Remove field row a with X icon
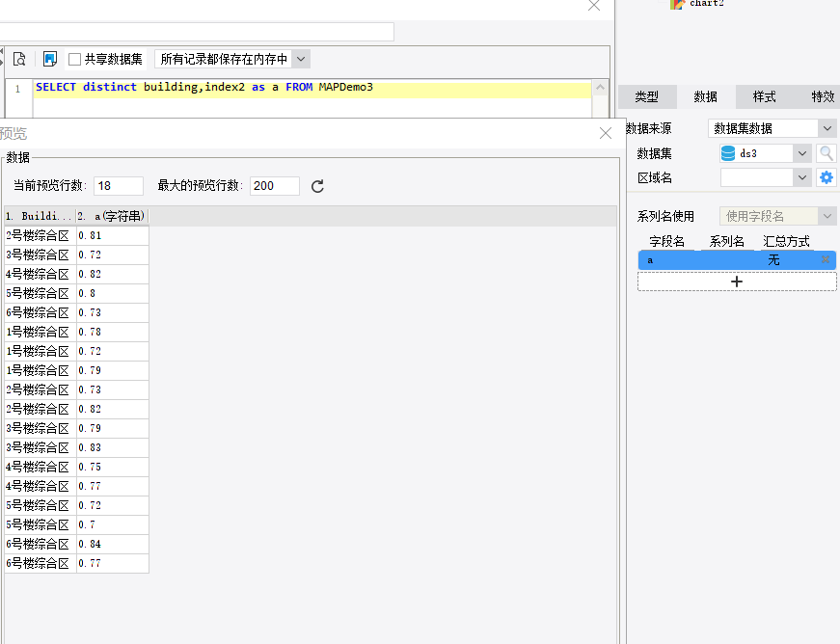Image resolution: width=840 pixels, height=644 pixels. 826,259
